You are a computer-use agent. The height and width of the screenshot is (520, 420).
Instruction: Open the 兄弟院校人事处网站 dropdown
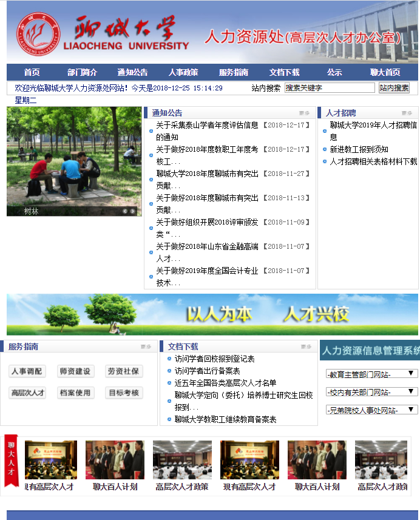(x=371, y=410)
